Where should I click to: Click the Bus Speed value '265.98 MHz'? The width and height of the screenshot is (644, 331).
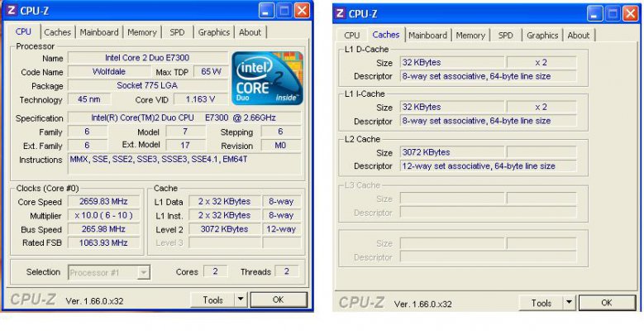[x=103, y=229]
